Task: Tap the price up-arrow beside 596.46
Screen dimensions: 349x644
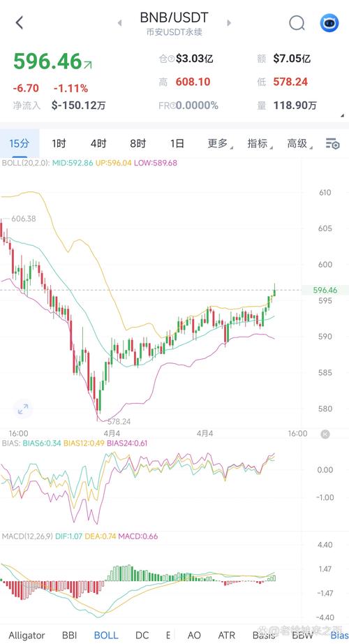Action: pos(88,64)
